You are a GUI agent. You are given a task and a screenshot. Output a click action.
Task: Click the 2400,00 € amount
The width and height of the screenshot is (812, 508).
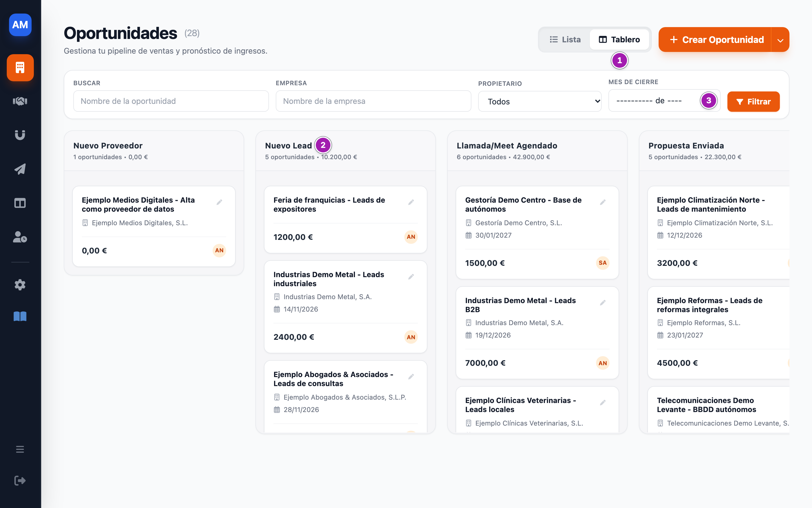(294, 337)
